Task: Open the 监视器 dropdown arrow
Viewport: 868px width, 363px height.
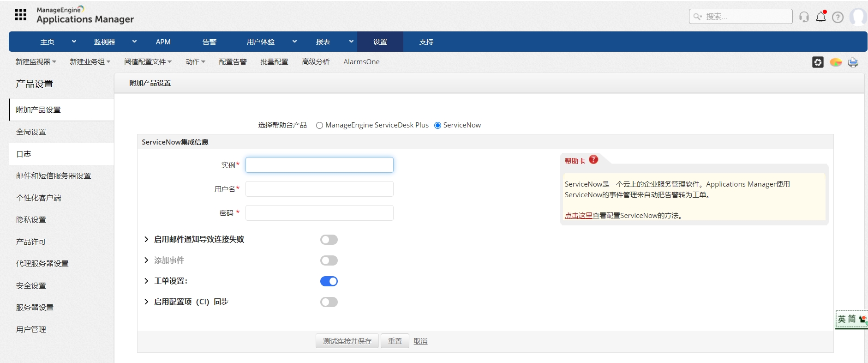Action: coord(134,42)
